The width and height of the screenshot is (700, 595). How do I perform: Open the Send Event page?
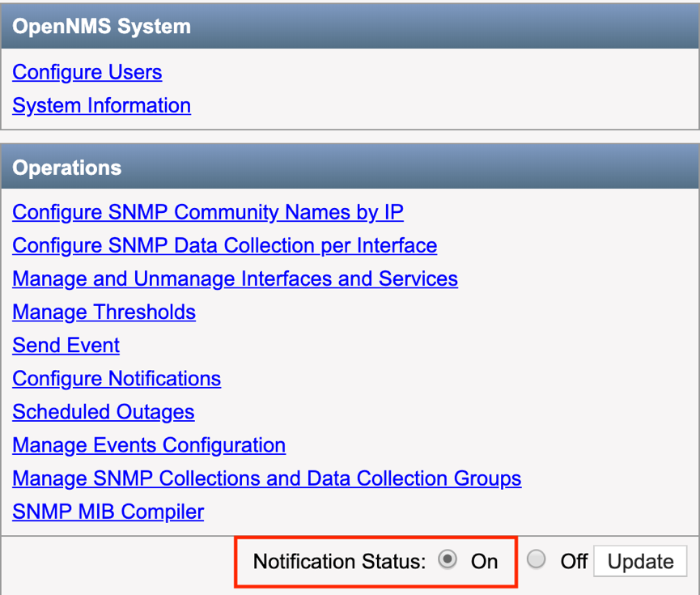66,345
